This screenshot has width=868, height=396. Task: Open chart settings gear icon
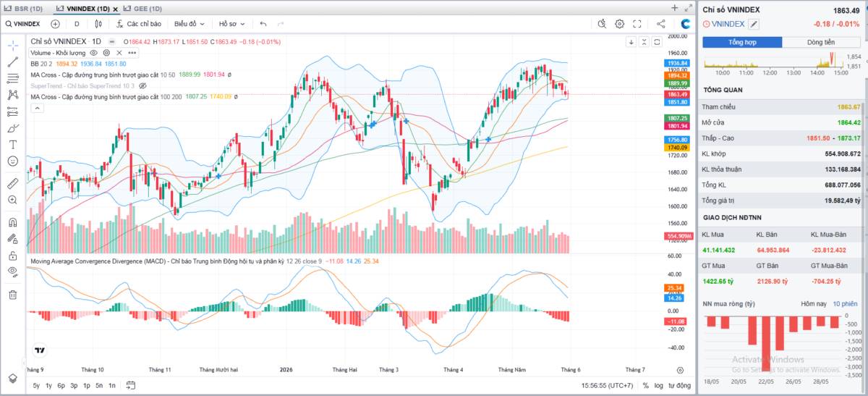tap(620, 23)
